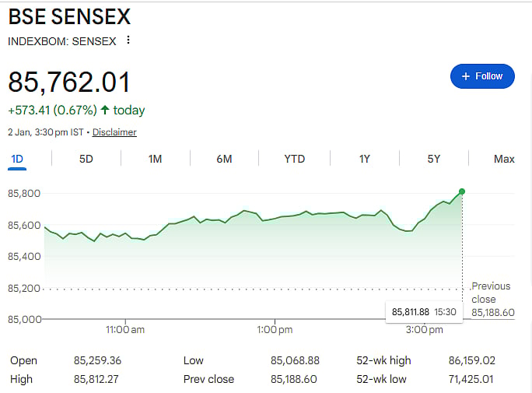The height and width of the screenshot is (393, 532).
Task: Click the Previous close label on chart
Action: (x=491, y=292)
